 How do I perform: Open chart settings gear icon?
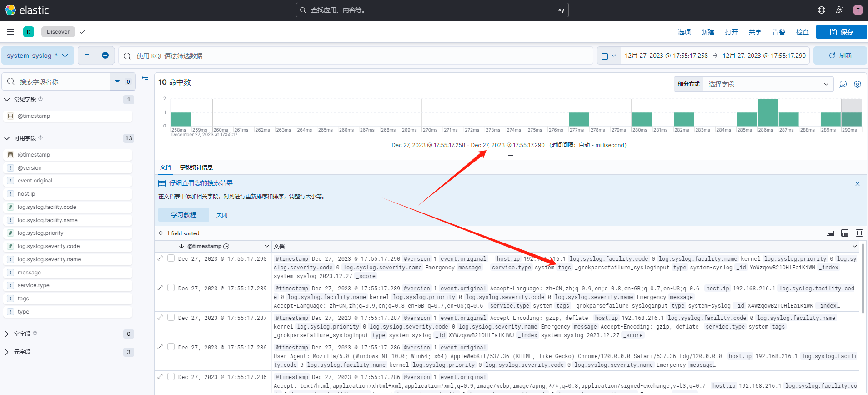tap(858, 84)
